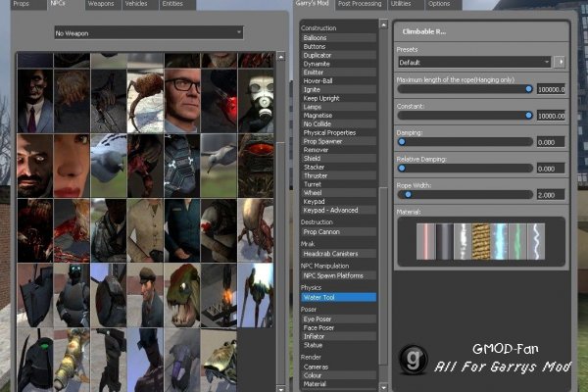Select the golden braided rope material

pyautogui.click(x=481, y=241)
